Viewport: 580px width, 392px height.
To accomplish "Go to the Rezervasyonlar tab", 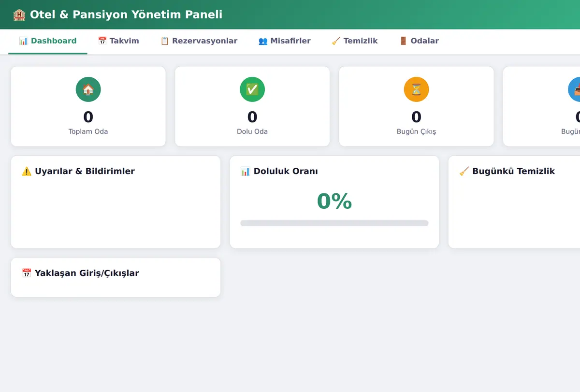I will pyautogui.click(x=199, y=41).
